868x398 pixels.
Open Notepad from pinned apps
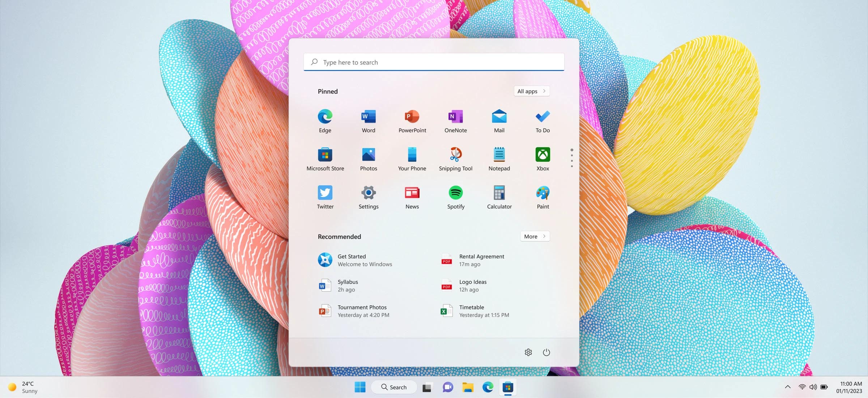coord(499,159)
